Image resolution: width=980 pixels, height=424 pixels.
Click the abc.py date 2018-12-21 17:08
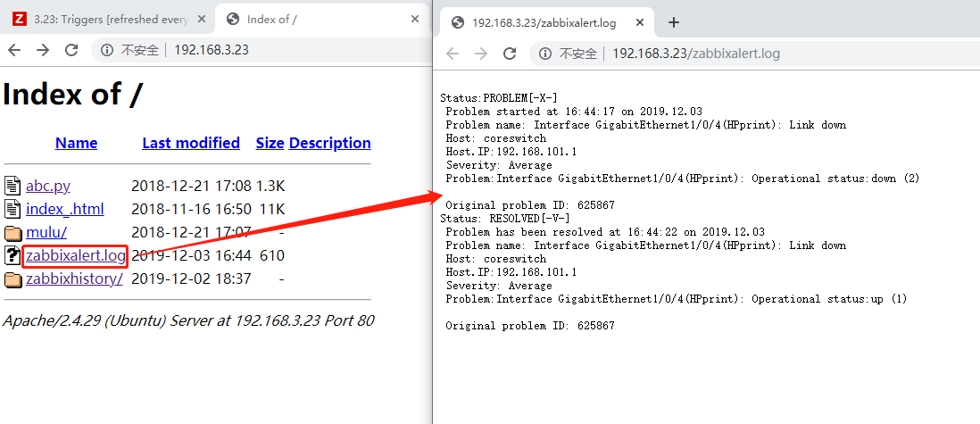click(191, 186)
